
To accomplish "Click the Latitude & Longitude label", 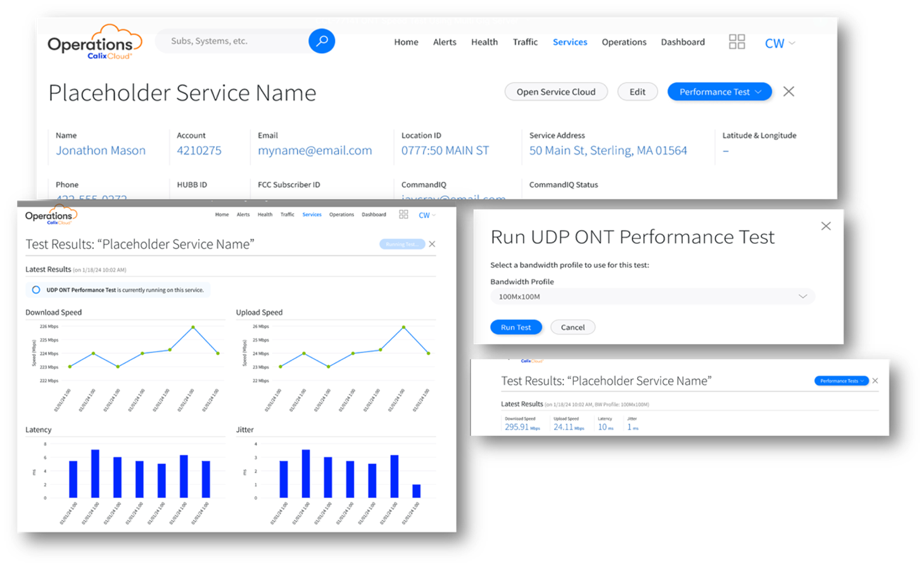I will [x=759, y=136].
